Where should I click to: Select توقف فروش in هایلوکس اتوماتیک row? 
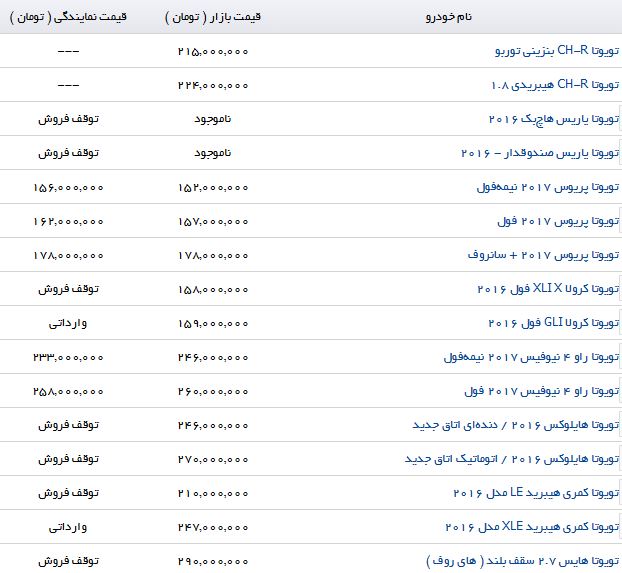tap(68, 459)
